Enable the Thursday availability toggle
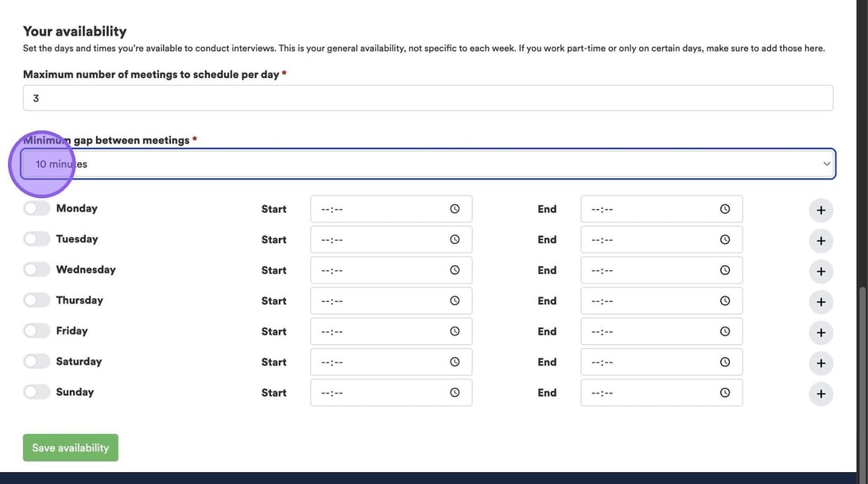The width and height of the screenshot is (868, 484). tap(37, 300)
